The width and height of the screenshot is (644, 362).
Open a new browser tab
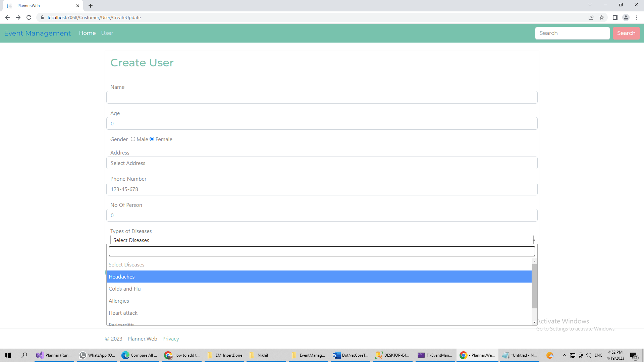(91, 6)
